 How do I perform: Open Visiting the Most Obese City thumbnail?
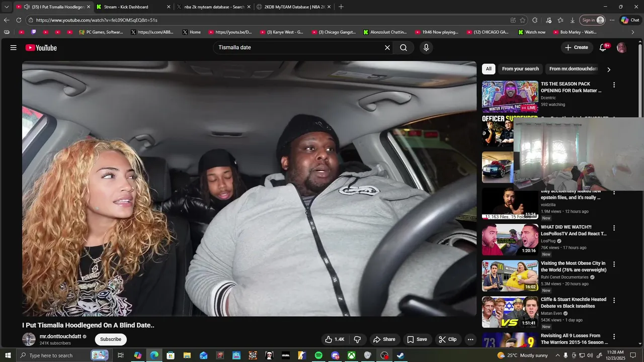tap(510, 276)
